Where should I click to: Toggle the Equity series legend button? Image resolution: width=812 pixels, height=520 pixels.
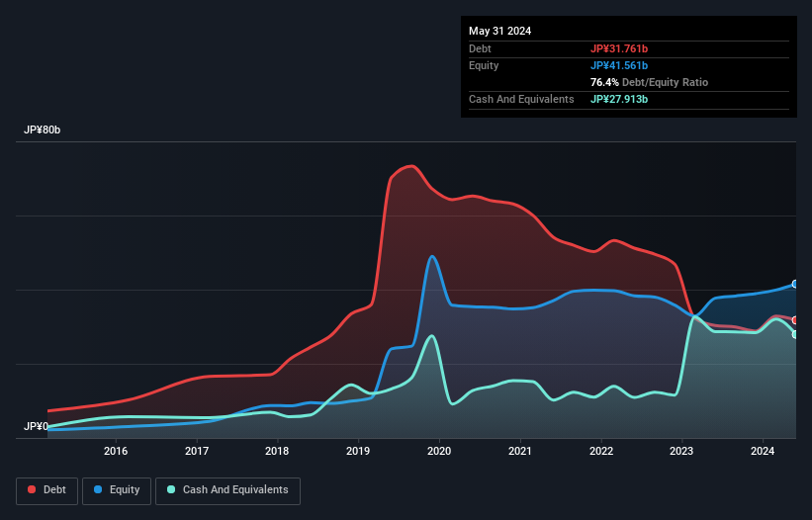pyautogui.click(x=117, y=490)
